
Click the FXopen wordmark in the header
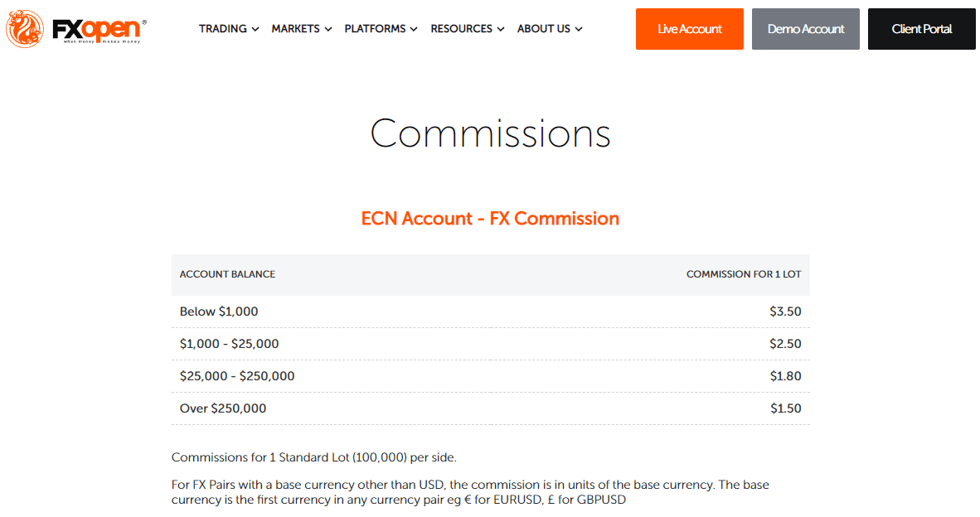point(95,27)
